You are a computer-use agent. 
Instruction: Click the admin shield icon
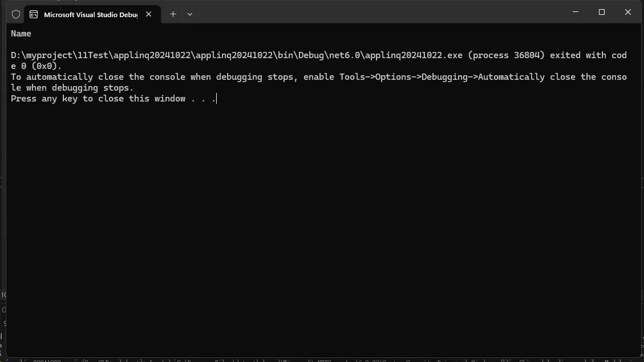pyautogui.click(x=16, y=14)
